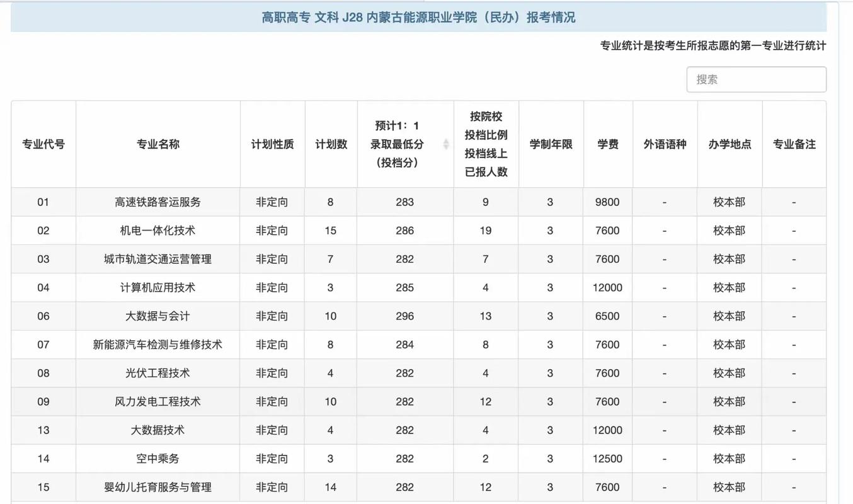The height and width of the screenshot is (504, 853).
Task: Select the 城市轨道交通运营管理 major name
Action: pos(158,259)
